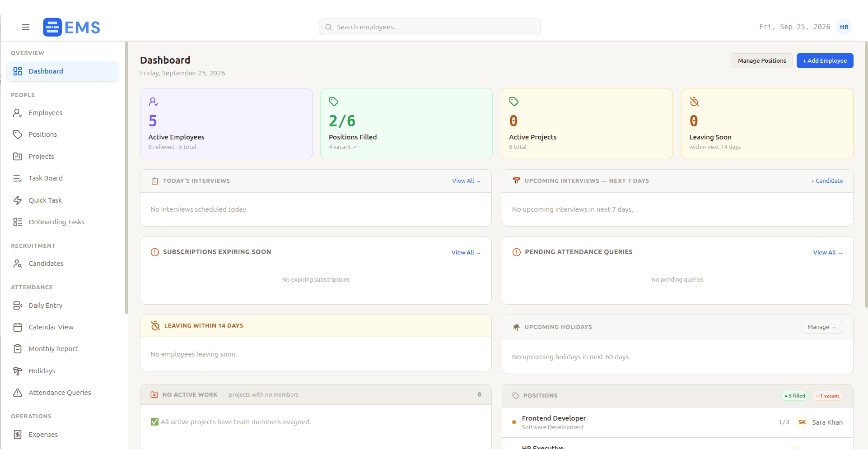Navigate to Projects

(63, 157)
